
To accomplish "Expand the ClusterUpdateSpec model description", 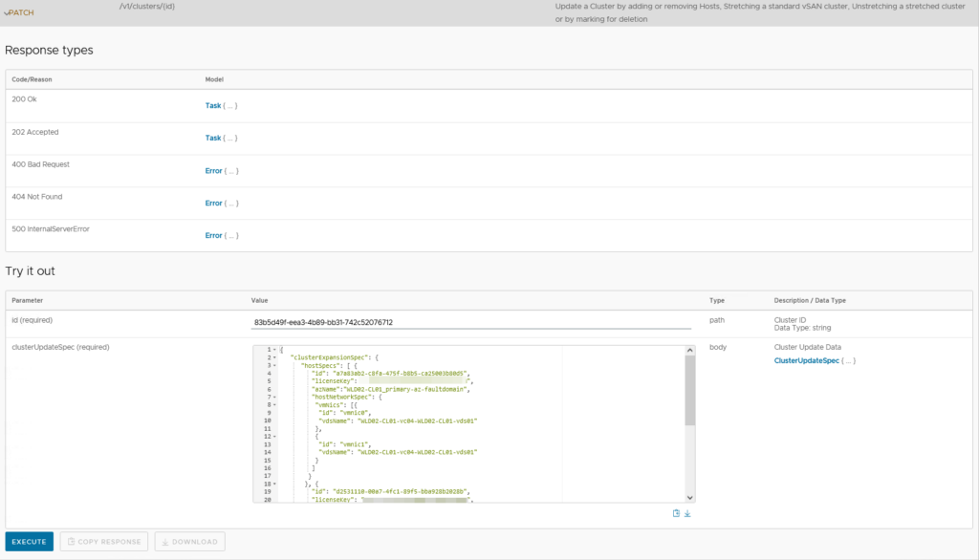I will (x=806, y=360).
